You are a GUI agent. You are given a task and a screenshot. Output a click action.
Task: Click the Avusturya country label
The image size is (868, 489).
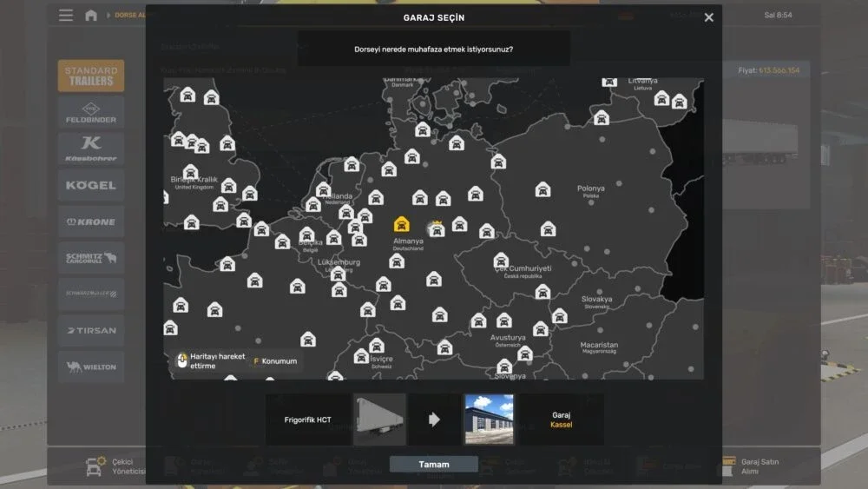pos(508,340)
